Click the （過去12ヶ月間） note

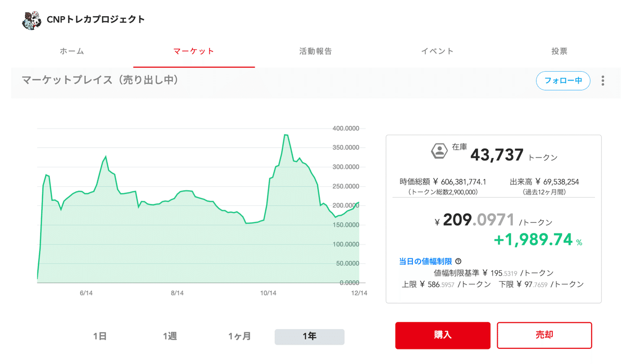(544, 192)
